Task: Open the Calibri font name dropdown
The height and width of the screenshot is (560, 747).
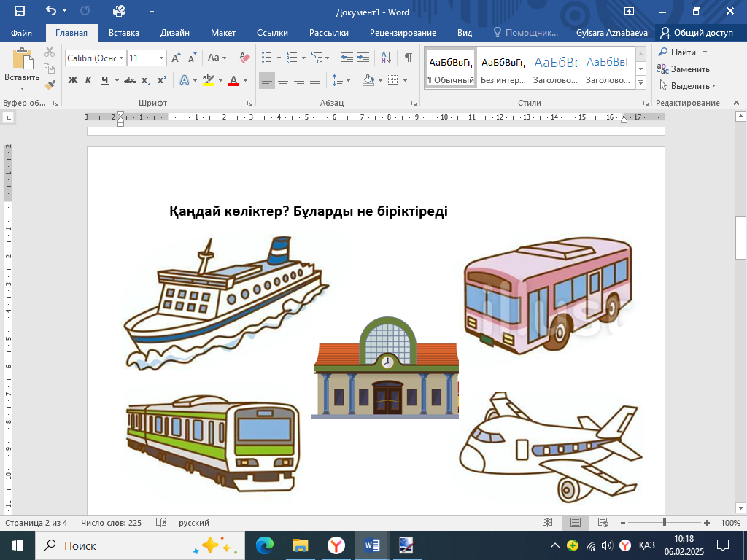Action: (120, 58)
